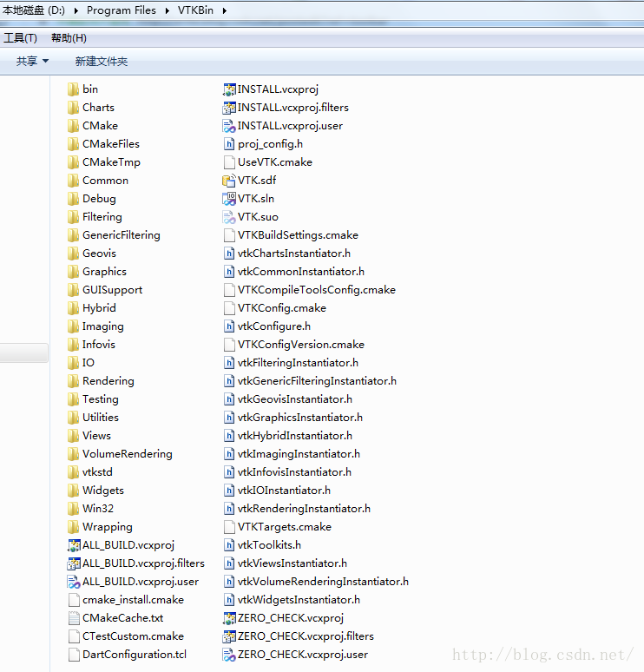Click the VTKBin breadcrumb segment
The width and height of the screenshot is (644, 672).
click(195, 10)
